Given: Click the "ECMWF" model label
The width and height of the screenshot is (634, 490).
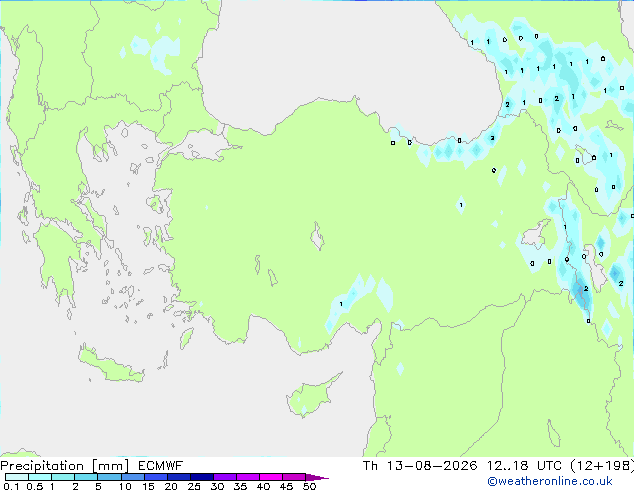Looking at the screenshot, I should point(161,466).
